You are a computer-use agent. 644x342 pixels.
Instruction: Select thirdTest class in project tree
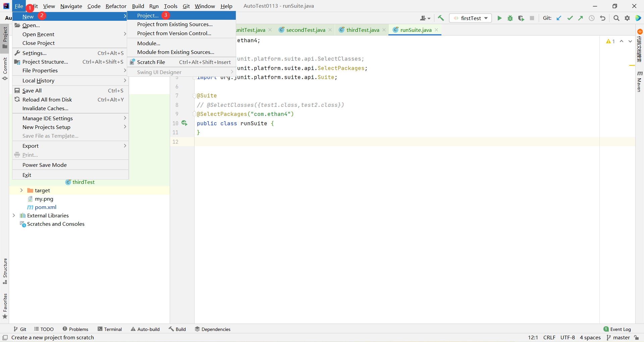[x=84, y=182]
